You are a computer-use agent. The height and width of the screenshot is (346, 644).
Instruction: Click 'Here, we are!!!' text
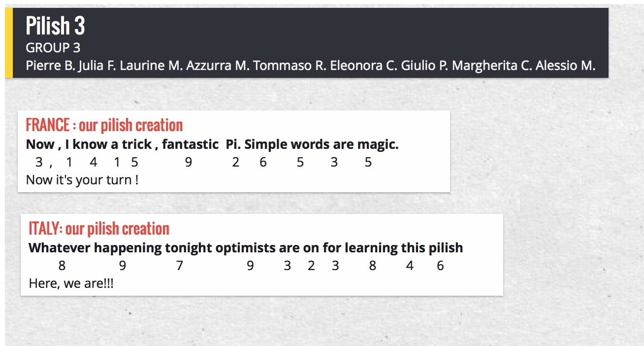point(71,283)
